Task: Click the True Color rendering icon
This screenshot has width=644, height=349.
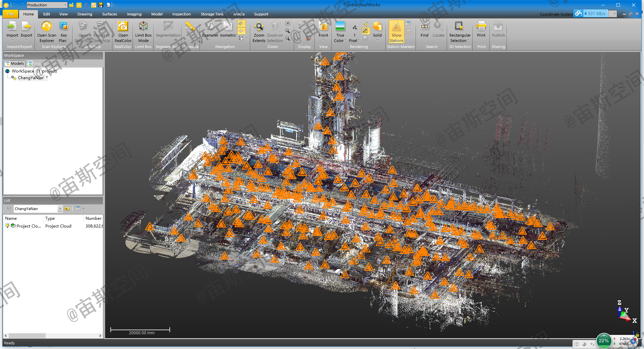Action: [x=340, y=26]
